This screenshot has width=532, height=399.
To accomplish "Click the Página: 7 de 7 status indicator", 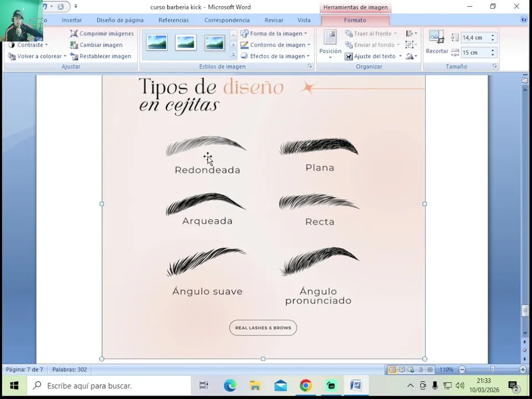I will [x=24, y=370].
